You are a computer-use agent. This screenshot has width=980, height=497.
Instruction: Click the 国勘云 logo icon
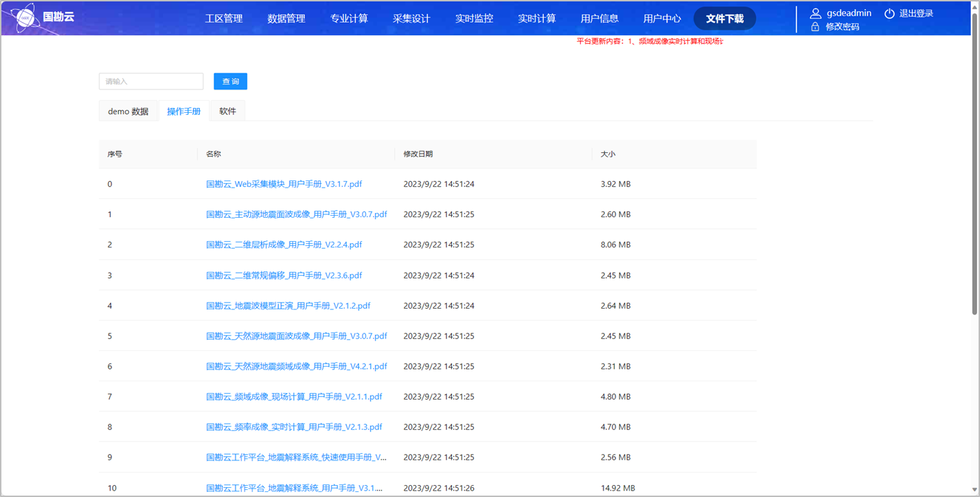[x=25, y=17]
